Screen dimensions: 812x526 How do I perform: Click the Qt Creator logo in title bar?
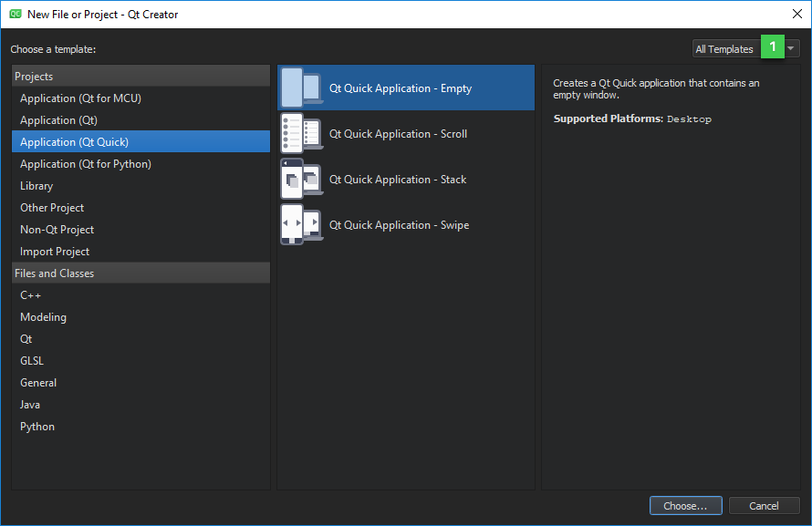click(14, 14)
